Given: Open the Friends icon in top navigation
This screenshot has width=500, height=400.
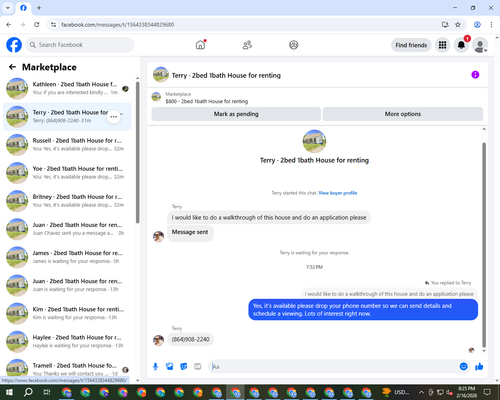Looking at the screenshot, I should point(247,45).
